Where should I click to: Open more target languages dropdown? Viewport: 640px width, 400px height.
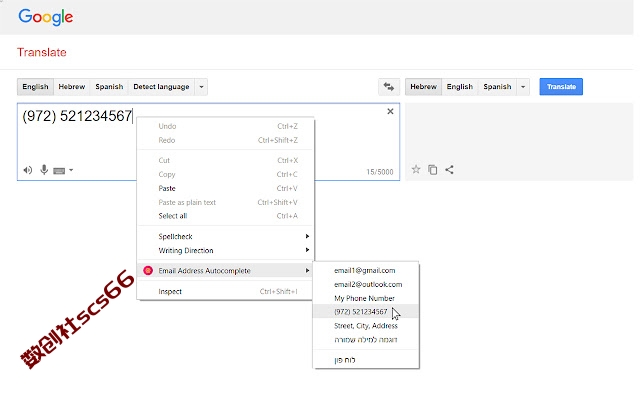pos(523,87)
